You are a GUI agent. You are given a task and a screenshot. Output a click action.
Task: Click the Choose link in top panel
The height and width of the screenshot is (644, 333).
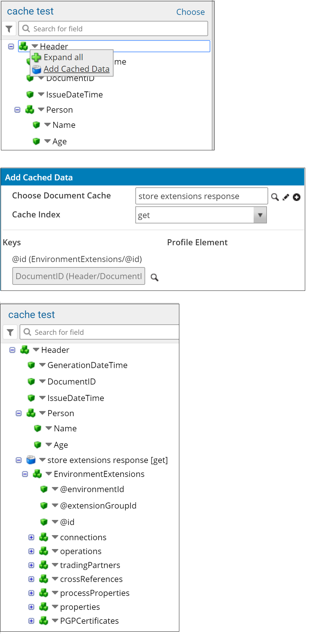coord(190,12)
